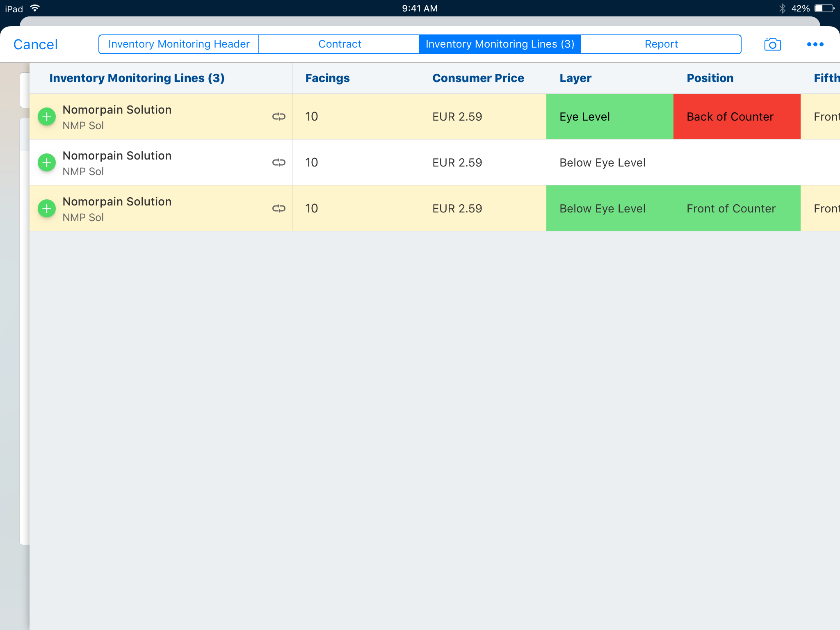840x630 pixels.
Task: Tap green plus on second Nomorpain row
Action: pos(47,163)
